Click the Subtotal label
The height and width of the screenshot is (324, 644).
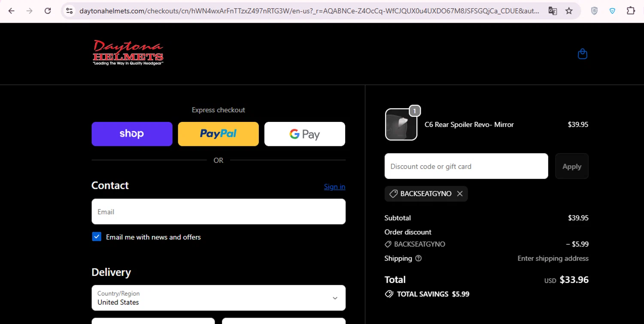398,218
